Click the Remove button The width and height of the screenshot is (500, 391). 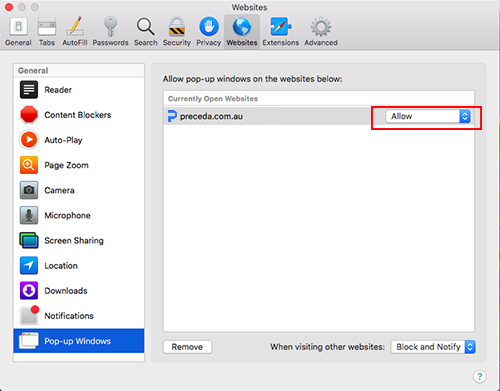[x=187, y=347]
